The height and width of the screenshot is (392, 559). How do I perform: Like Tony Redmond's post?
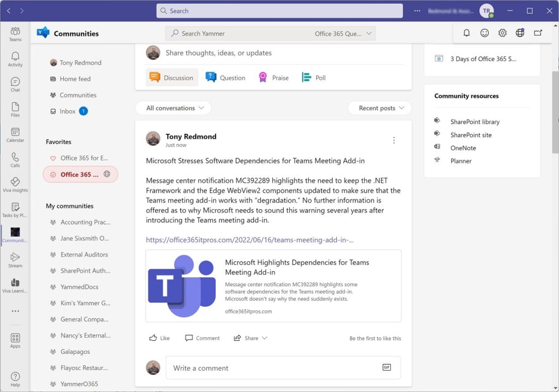point(159,338)
